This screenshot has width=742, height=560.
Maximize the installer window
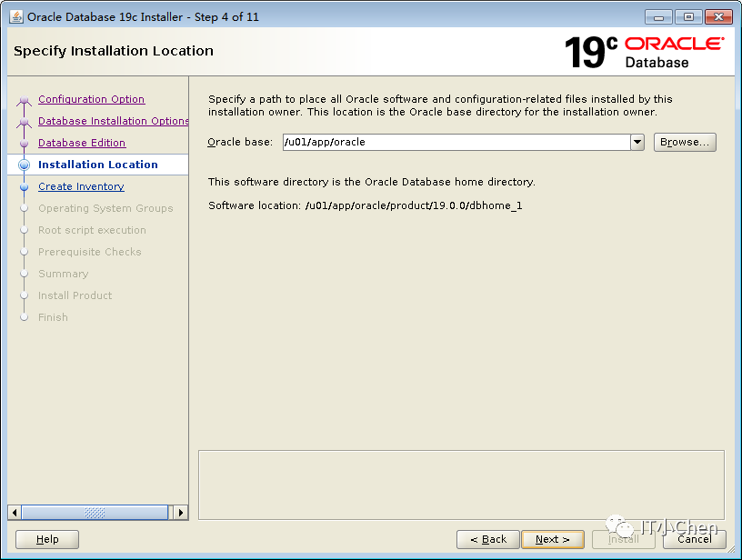point(688,17)
